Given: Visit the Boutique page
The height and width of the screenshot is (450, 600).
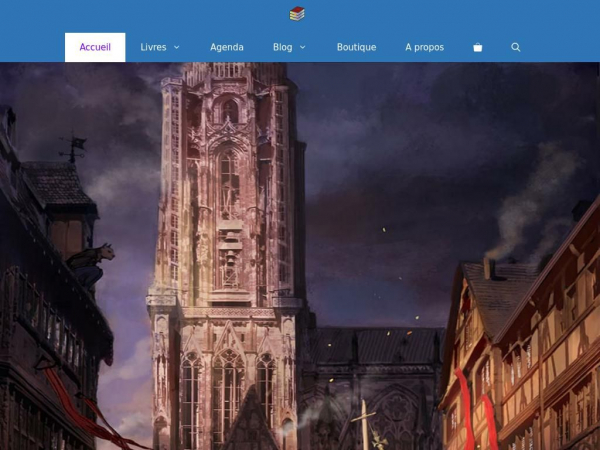Looking at the screenshot, I should coord(356,47).
